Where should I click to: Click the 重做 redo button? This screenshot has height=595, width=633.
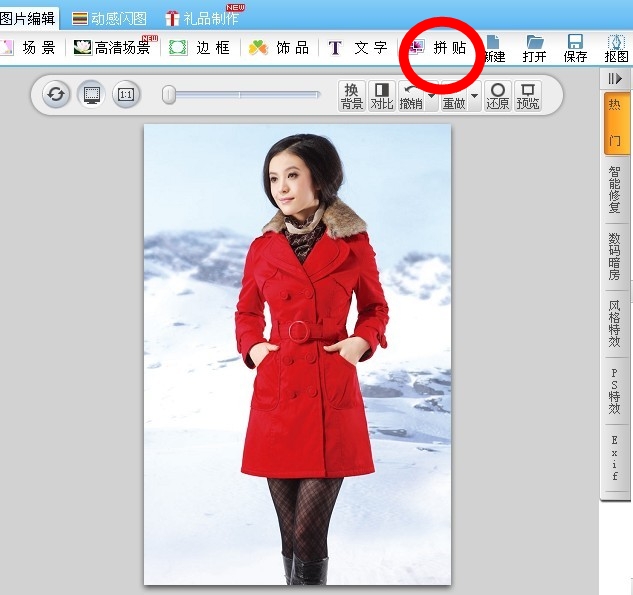(454, 96)
